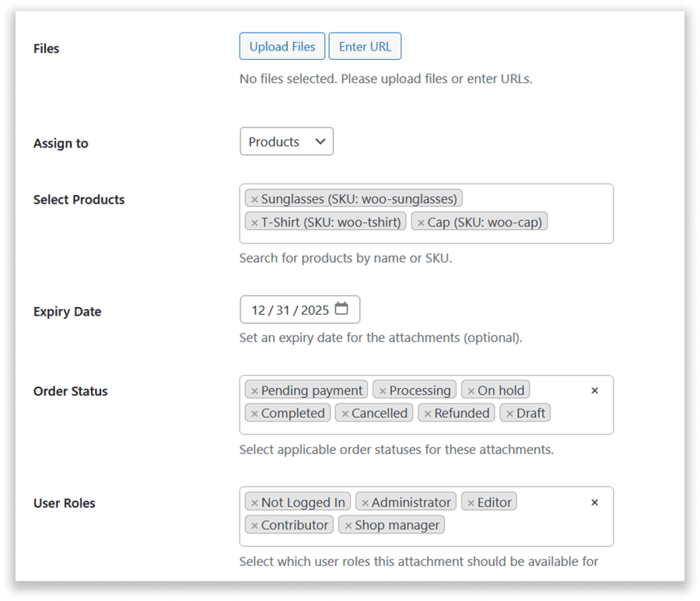Remove the Cancelled status tag
The width and height of the screenshot is (700, 601).
(345, 414)
